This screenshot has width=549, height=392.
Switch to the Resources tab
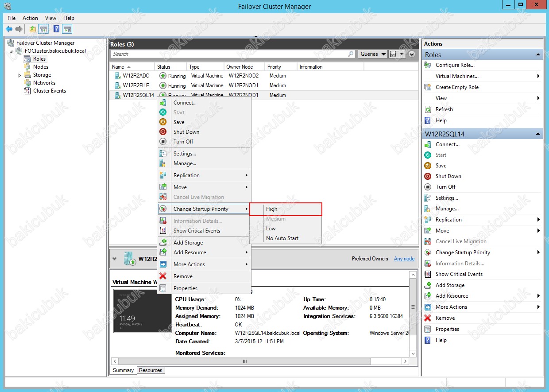(151, 370)
